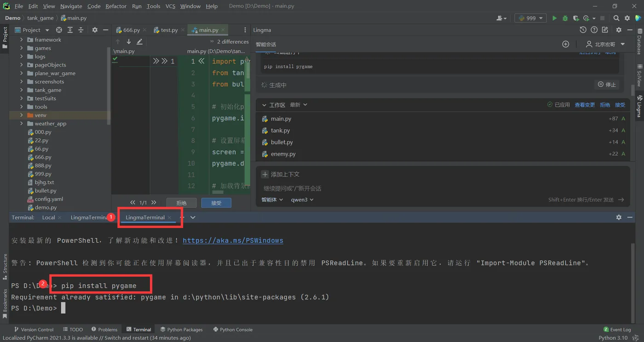
Task: Click the 拒绝 button under the diff
Action: click(182, 203)
